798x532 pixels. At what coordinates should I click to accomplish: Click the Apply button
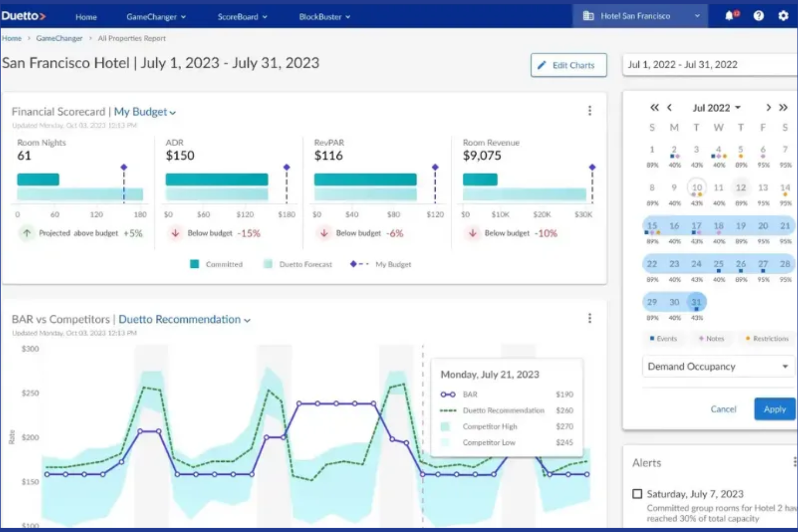(774, 409)
